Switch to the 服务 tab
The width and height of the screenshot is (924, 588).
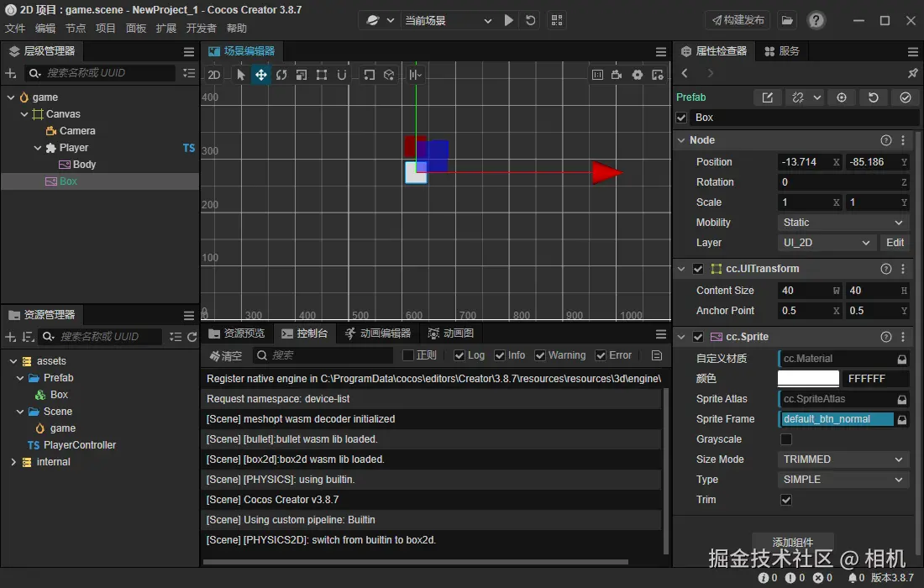782,51
